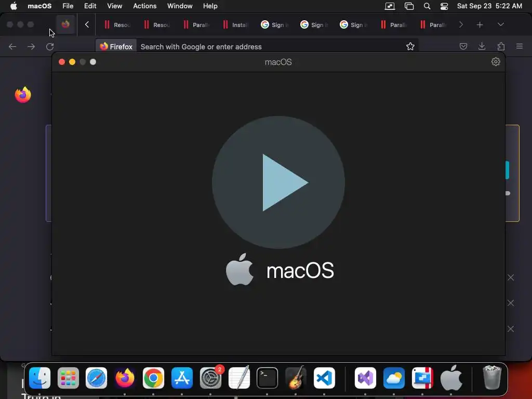Launch GarageBand from the Dock

pos(296,378)
